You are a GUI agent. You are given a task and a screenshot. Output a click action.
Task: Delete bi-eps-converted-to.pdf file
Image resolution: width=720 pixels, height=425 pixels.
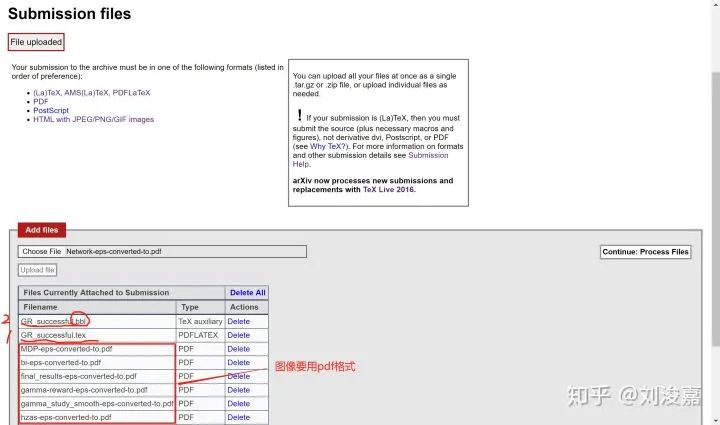[238, 363]
